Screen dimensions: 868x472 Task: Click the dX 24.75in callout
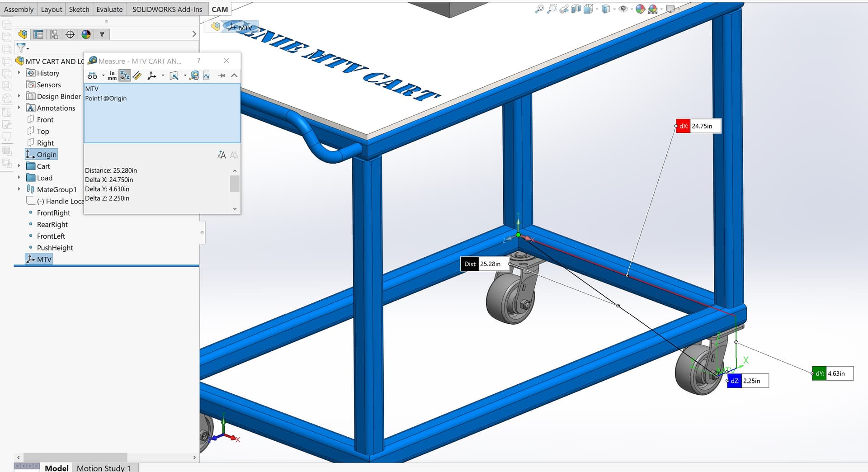tap(698, 126)
